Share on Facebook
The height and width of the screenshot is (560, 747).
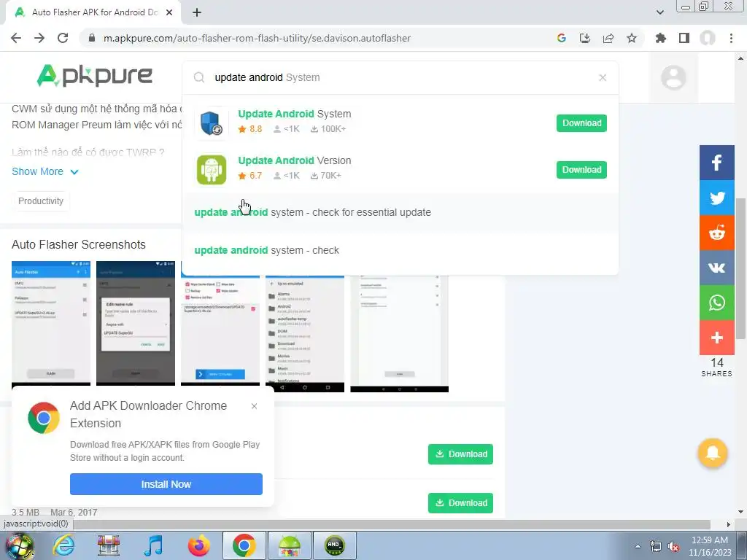(x=716, y=163)
